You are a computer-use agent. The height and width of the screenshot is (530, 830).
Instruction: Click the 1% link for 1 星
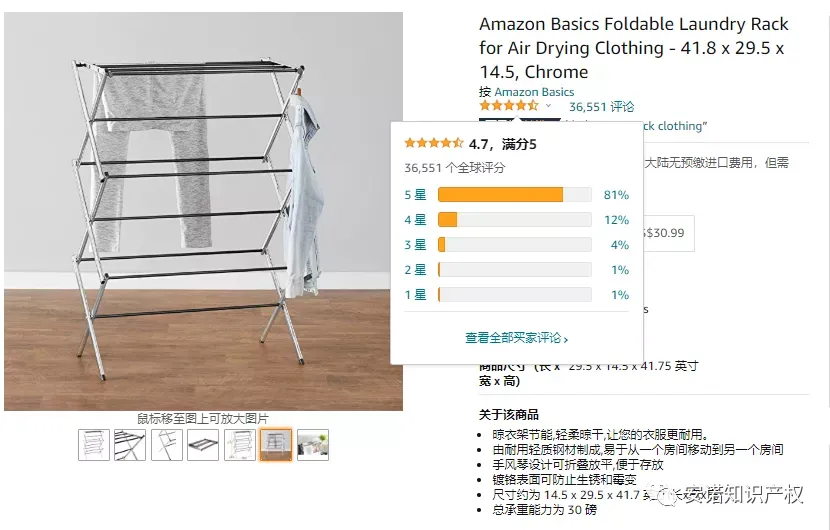(x=620, y=294)
